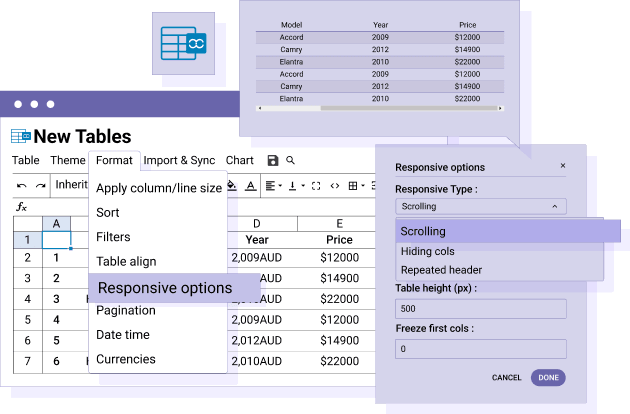The height and width of the screenshot is (414, 630).
Task: Open the Import & Sync menu
Action: (179, 160)
